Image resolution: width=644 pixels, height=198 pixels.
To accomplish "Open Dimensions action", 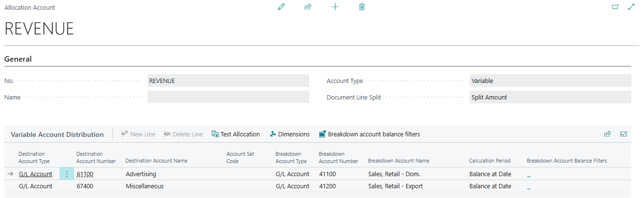I will coord(289,134).
